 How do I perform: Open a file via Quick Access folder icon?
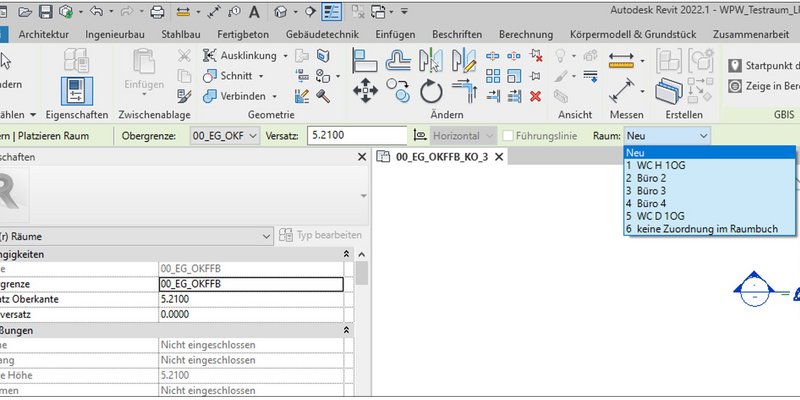click(25, 12)
